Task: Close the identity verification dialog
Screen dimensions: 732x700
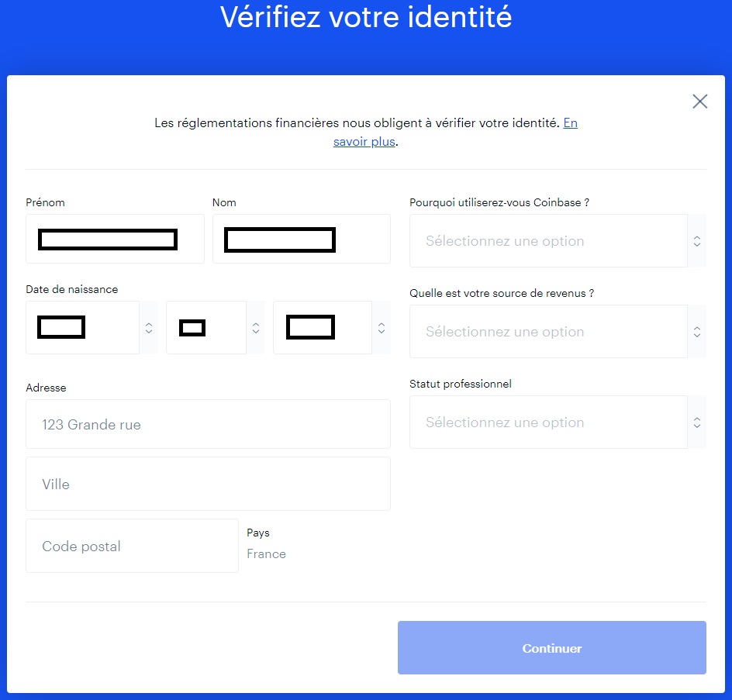Action: point(699,101)
